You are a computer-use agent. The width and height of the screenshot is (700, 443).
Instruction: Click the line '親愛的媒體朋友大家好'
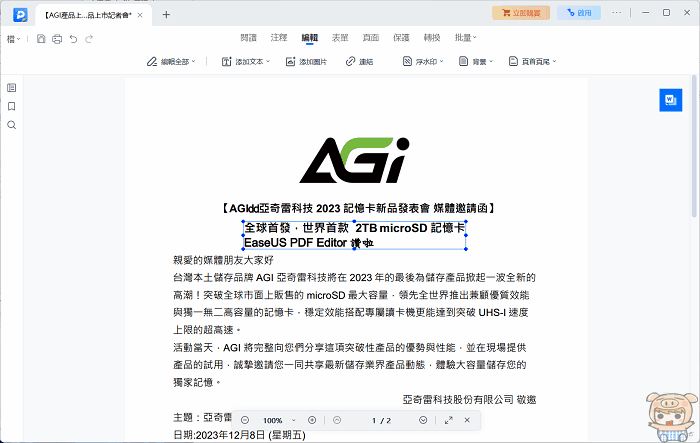click(223, 260)
